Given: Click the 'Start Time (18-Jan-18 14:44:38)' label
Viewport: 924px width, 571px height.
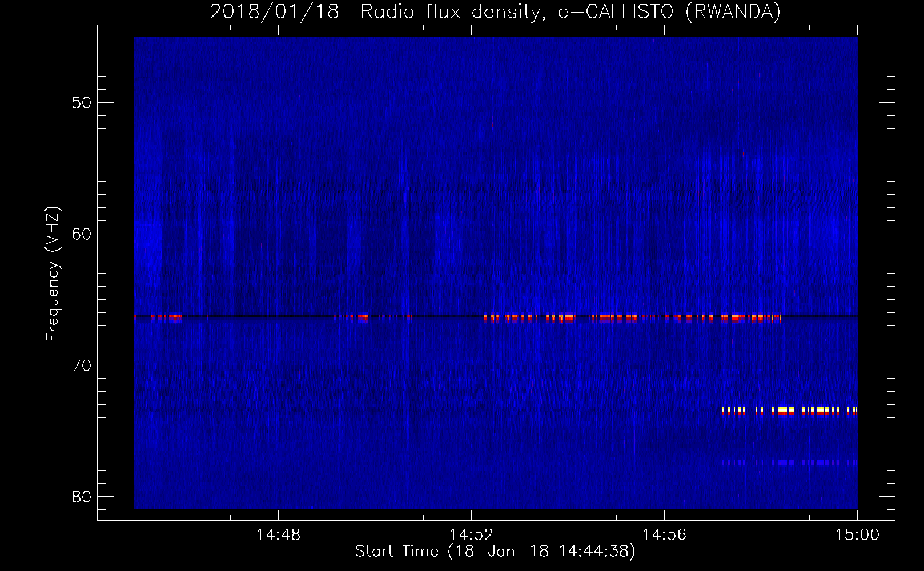Looking at the screenshot, I should [x=495, y=552].
